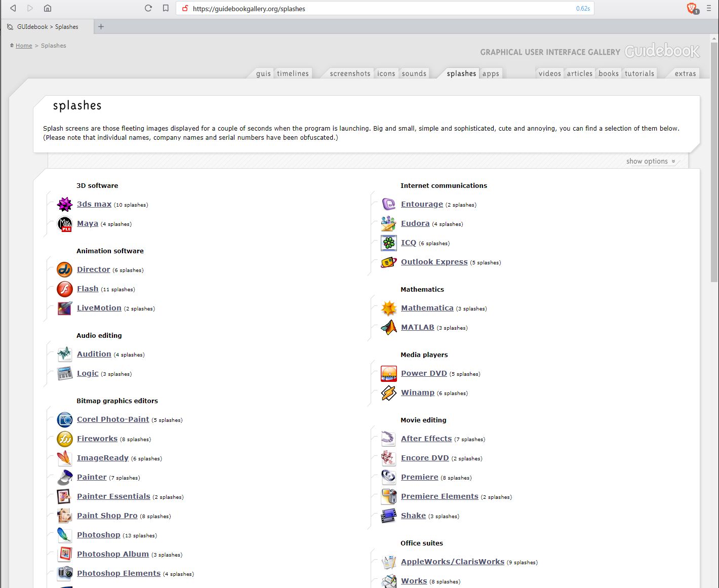The image size is (719, 588).
Task: Go to browser home page
Action: (48, 8)
